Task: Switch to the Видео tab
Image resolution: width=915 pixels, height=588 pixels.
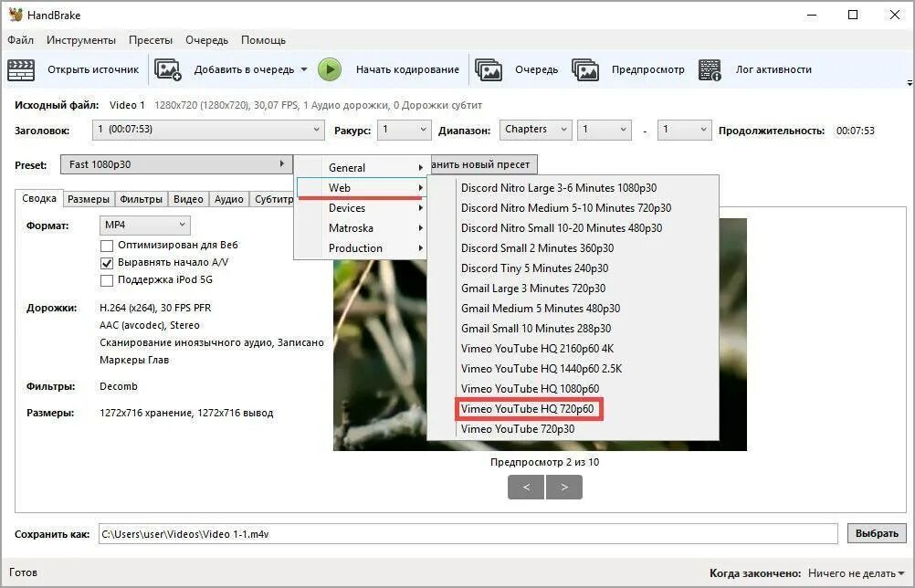Action: (x=188, y=199)
